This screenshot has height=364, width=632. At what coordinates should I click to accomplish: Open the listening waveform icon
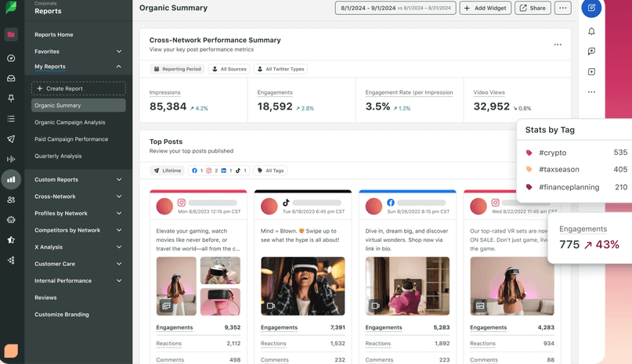coord(11,159)
